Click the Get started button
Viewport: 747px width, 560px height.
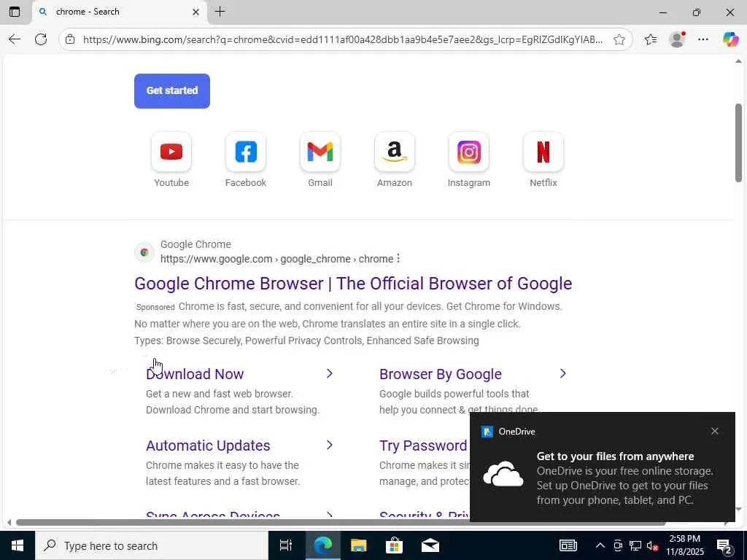[x=172, y=90]
